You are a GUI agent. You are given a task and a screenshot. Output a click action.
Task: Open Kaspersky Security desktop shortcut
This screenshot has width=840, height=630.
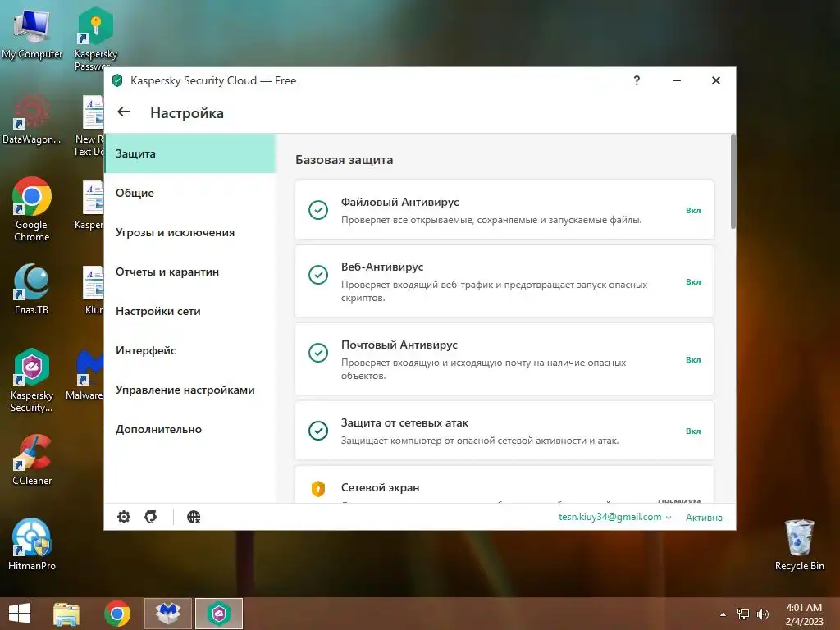tap(32, 381)
